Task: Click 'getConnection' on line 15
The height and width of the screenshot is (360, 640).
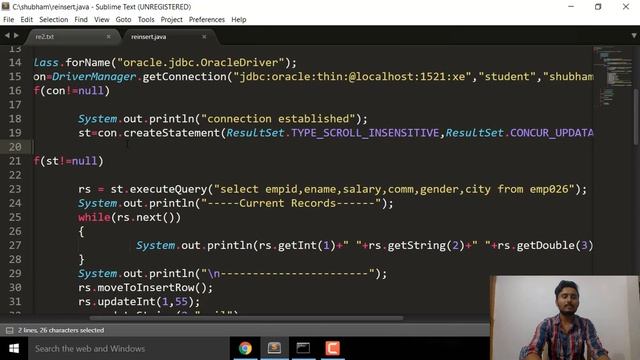Action: (x=184, y=77)
